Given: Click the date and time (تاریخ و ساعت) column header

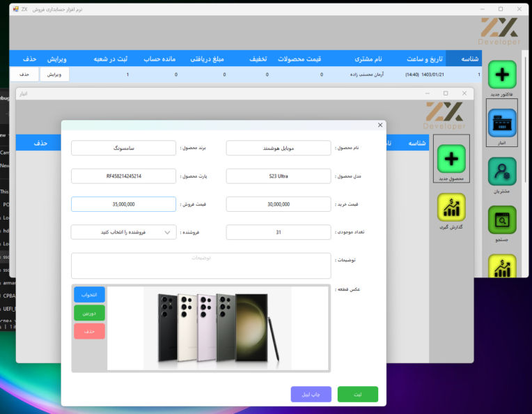Looking at the screenshot, I should (x=425, y=59).
